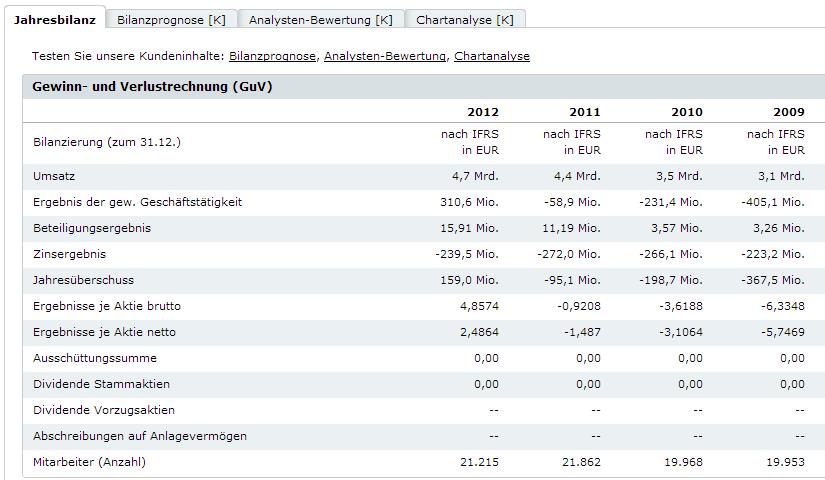The height and width of the screenshot is (480, 825).
Task: Select the Jahresüberschuss row label
Action: pyautogui.click(x=83, y=280)
